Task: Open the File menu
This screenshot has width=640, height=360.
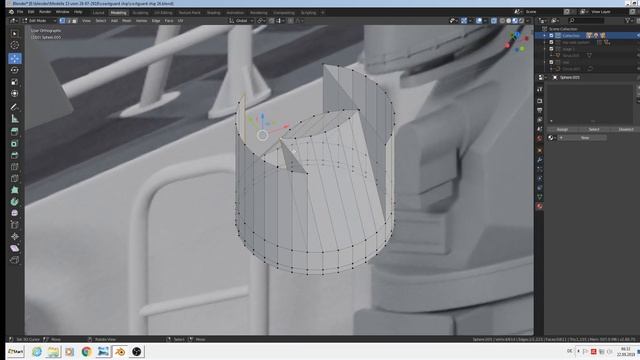Action: pyautogui.click(x=20, y=12)
